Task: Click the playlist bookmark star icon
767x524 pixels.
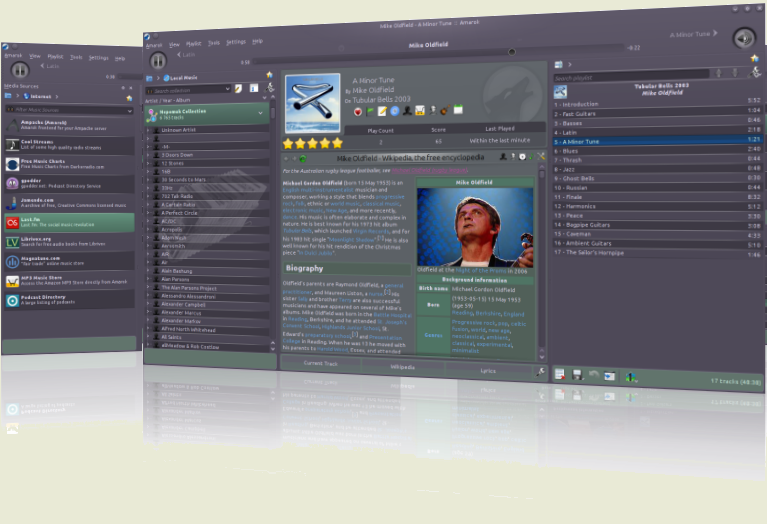Action: [754, 58]
